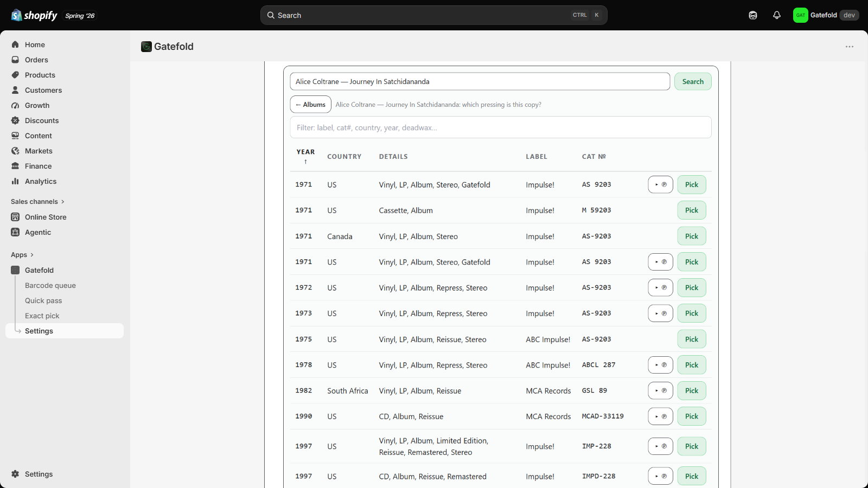Viewport: 868px width, 488px height.
Task: Open the three-dot page menu
Action: [850, 47]
